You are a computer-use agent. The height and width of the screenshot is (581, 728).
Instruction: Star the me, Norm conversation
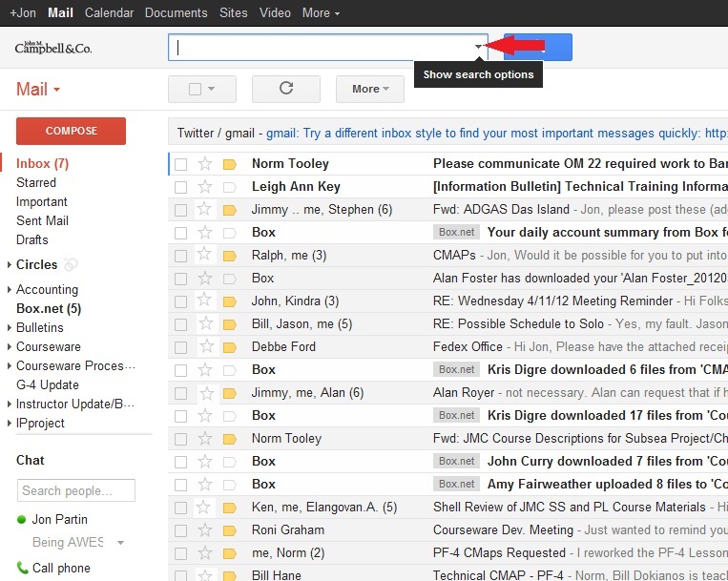point(205,552)
